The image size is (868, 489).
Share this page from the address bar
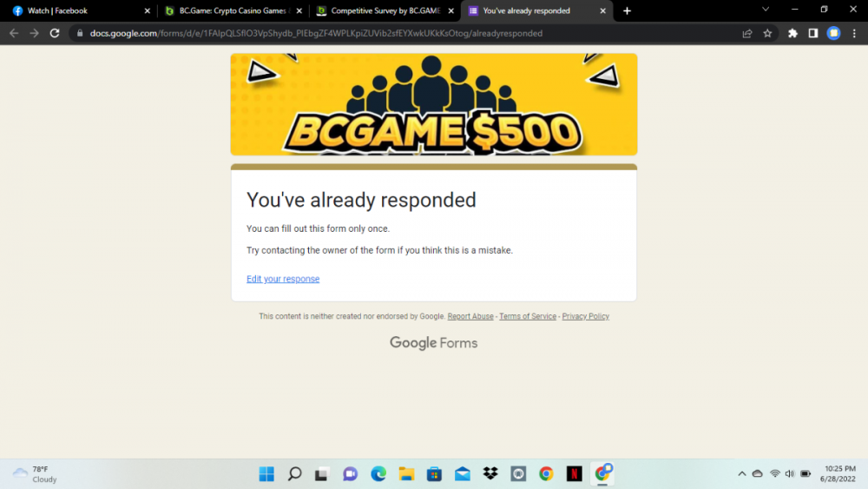tap(746, 33)
